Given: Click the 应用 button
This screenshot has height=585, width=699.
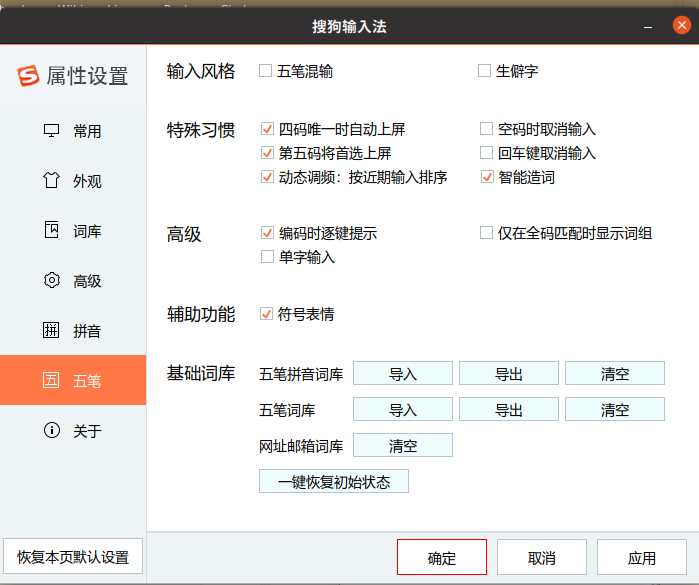Looking at the screenshot, I should 642,557.
